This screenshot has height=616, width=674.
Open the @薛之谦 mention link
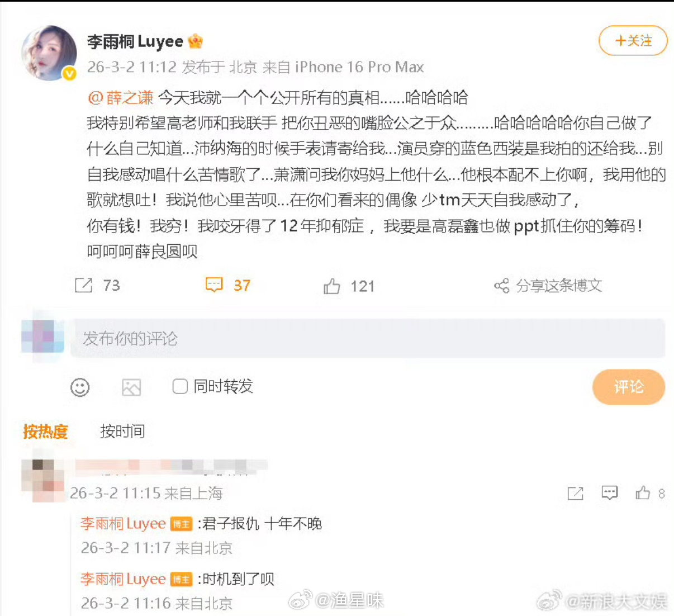tap(121, 98)
